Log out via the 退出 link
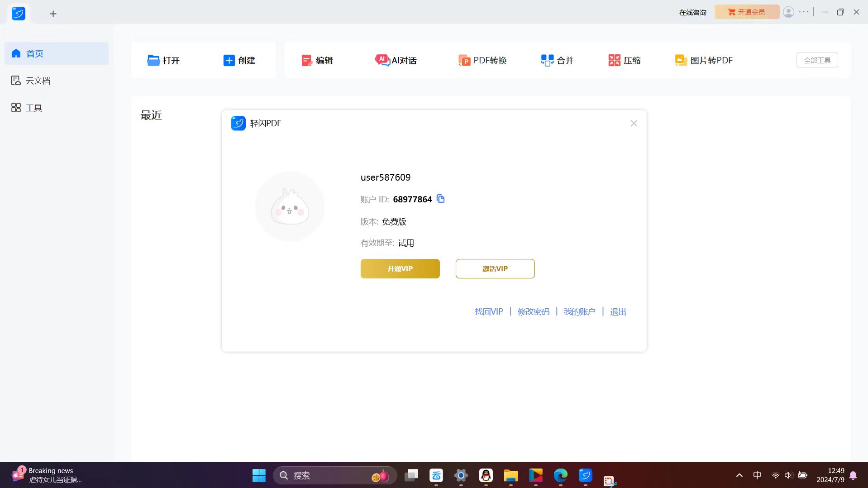This screenshot has height=488, width=868. pyautogui.click(x=618, y=311)
